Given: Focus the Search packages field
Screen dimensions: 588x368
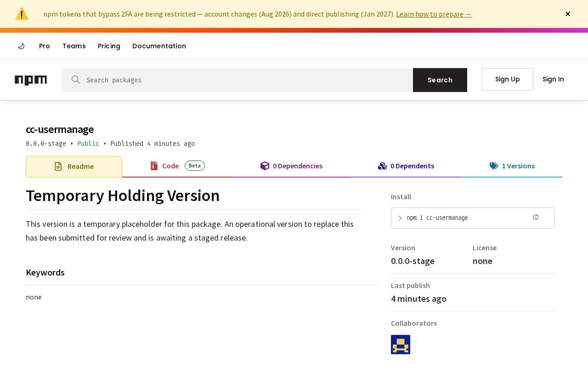Looking at the screenshot, I should [x=237, y=80].
